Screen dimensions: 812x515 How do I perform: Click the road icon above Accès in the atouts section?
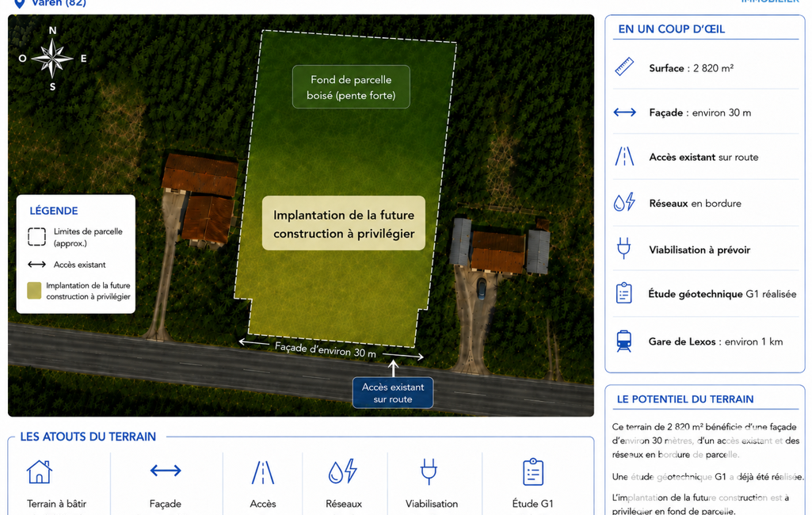click(x=263, y=472)
